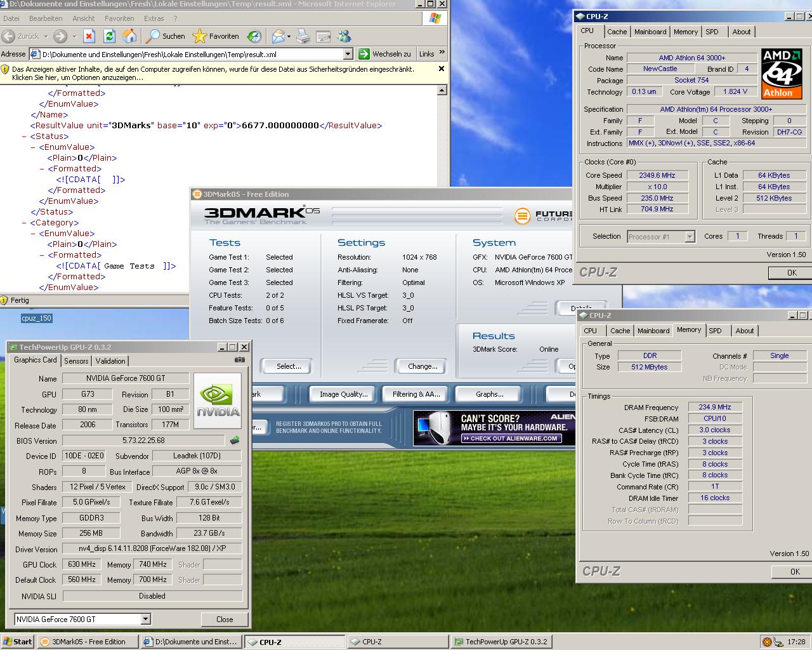The height and width of the screenshot is (650, 812).
Task: Click the security shield icon in the information bar
Action: coord(5,69)
